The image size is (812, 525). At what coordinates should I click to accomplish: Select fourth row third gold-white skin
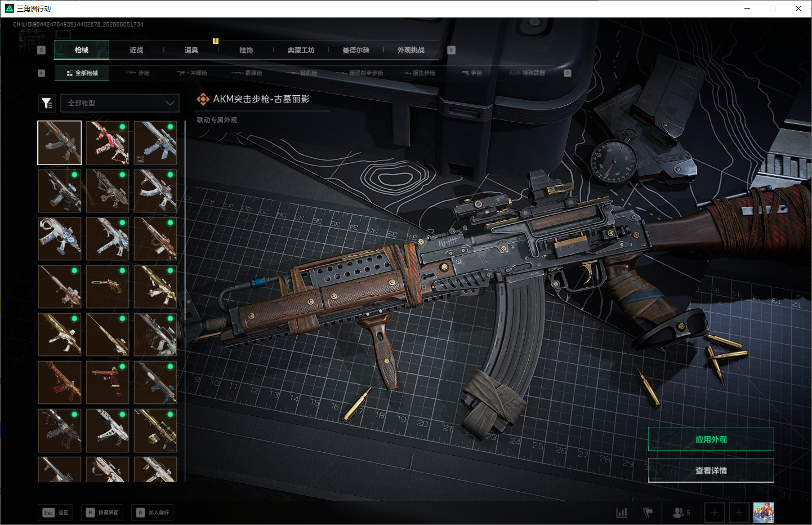pos(155,287)
